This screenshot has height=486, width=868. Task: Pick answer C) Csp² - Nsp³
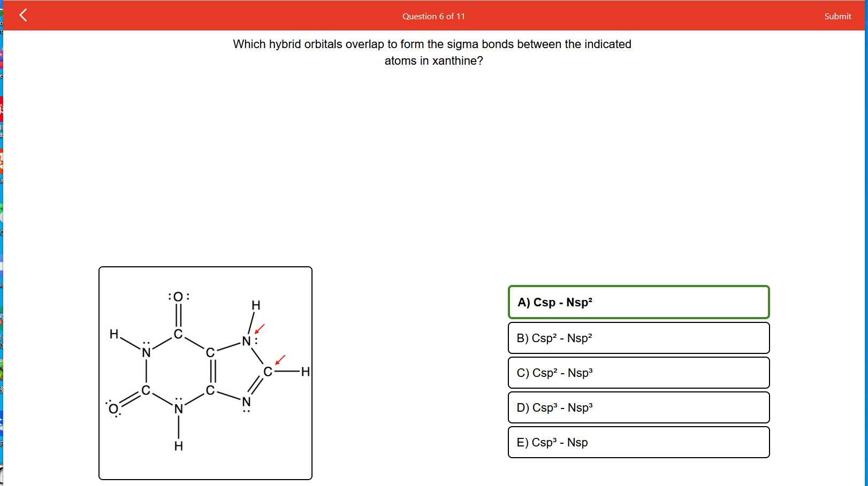(639, 373)
